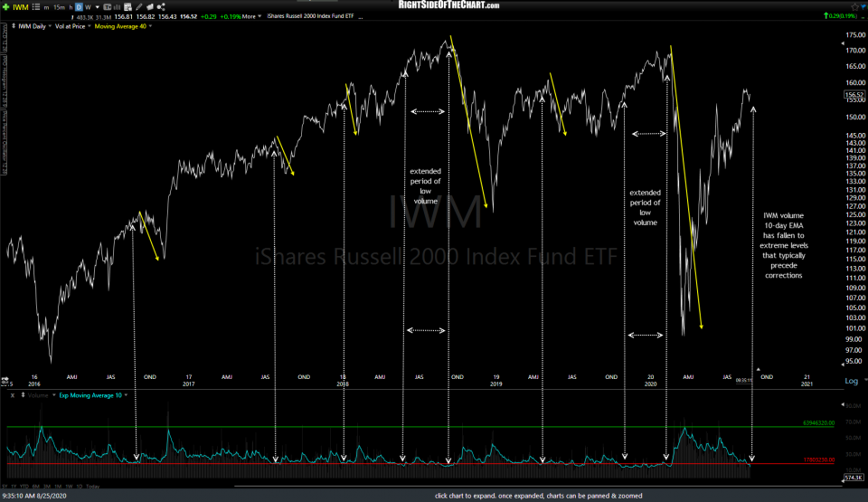
Task: Click the RightSideOfTheChart.com header link
Action: point(449,5)
